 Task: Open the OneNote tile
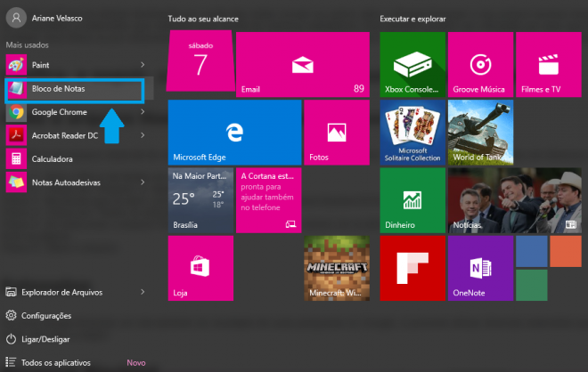(480, 268)
